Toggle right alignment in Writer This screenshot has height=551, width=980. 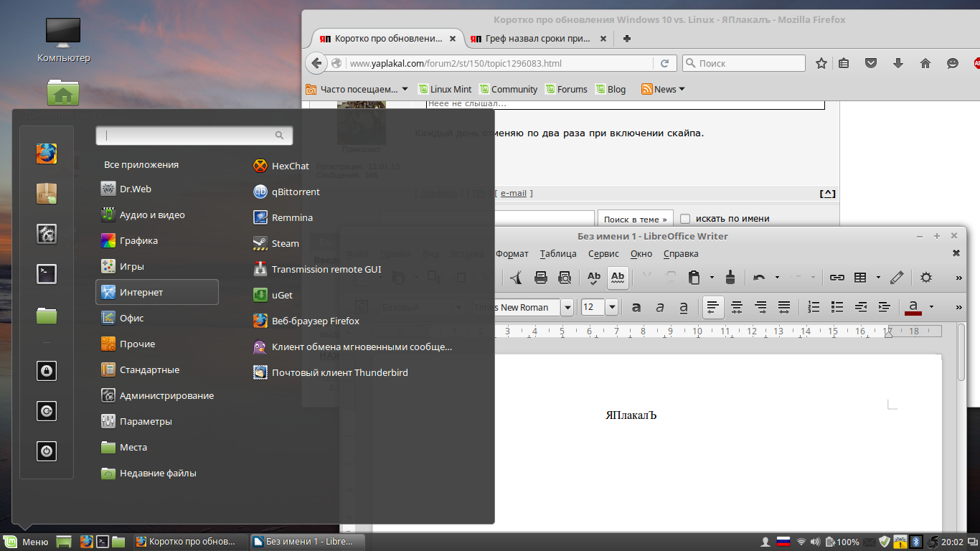760,307
